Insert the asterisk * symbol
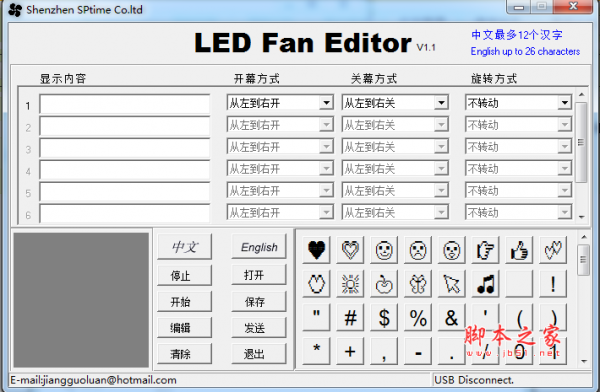Screen dimensions: 600x392 316,351
